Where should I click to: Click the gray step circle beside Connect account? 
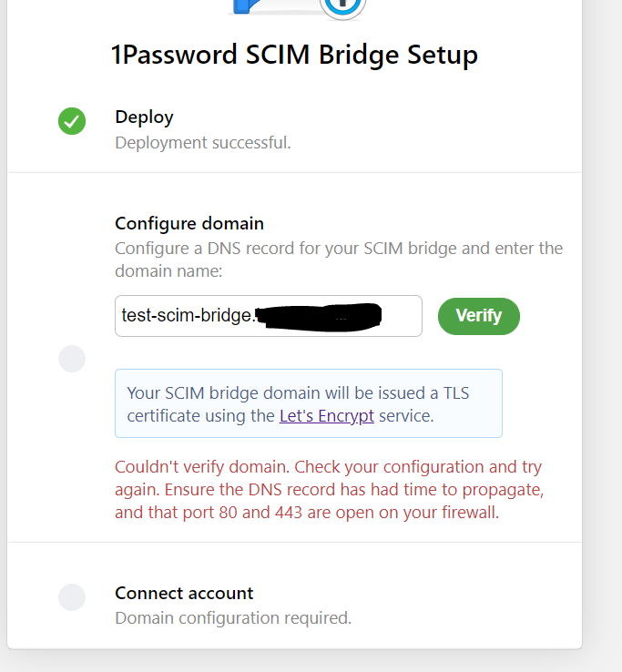72,597
